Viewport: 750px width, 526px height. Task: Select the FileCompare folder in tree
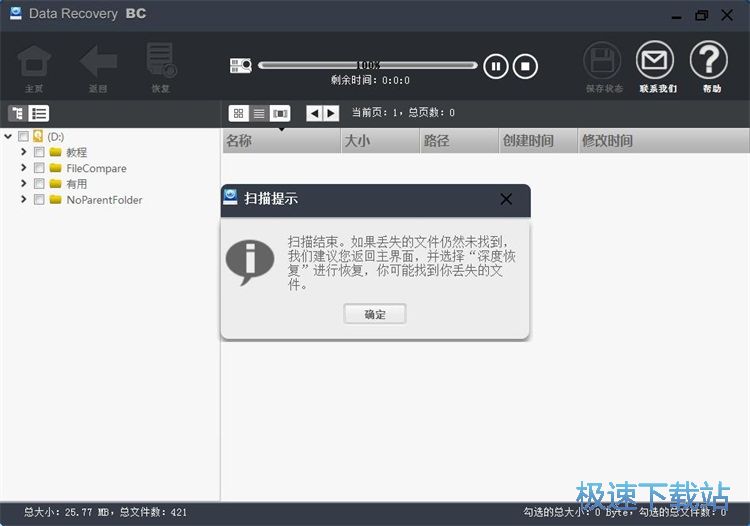coord(97,168)
